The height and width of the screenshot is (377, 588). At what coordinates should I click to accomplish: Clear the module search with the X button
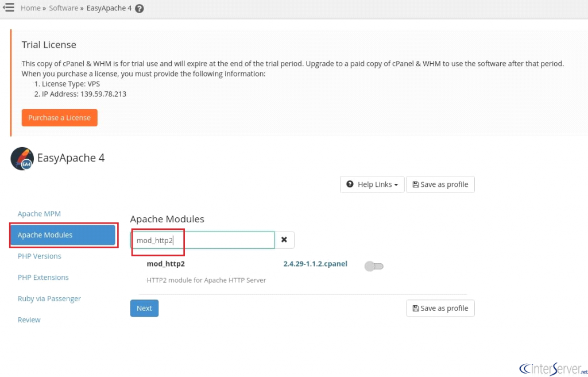pos(284,240)
